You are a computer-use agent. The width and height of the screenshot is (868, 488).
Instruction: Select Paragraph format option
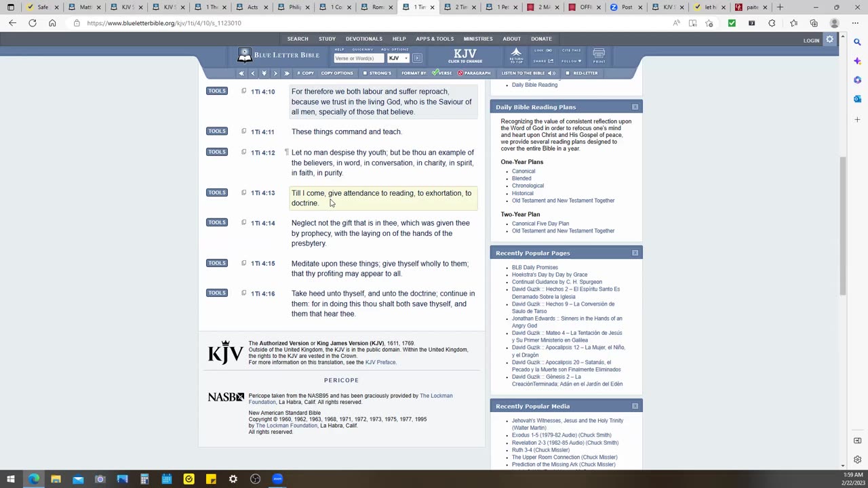[x=474, y=73]
